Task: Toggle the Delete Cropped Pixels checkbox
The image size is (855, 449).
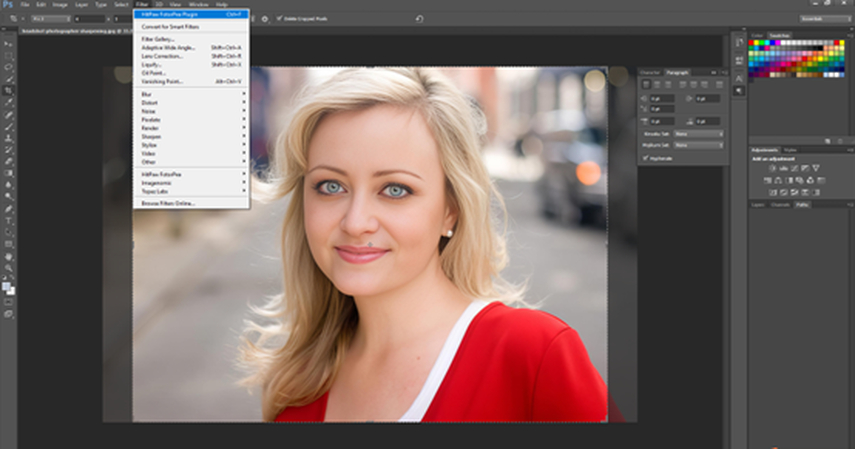Action: pos(280,18)
